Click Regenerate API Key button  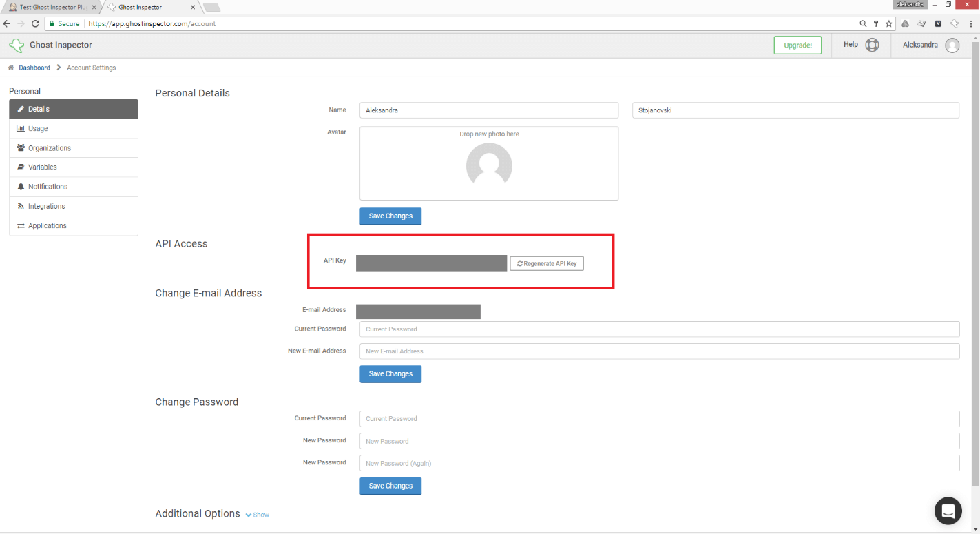coord(547,263)
